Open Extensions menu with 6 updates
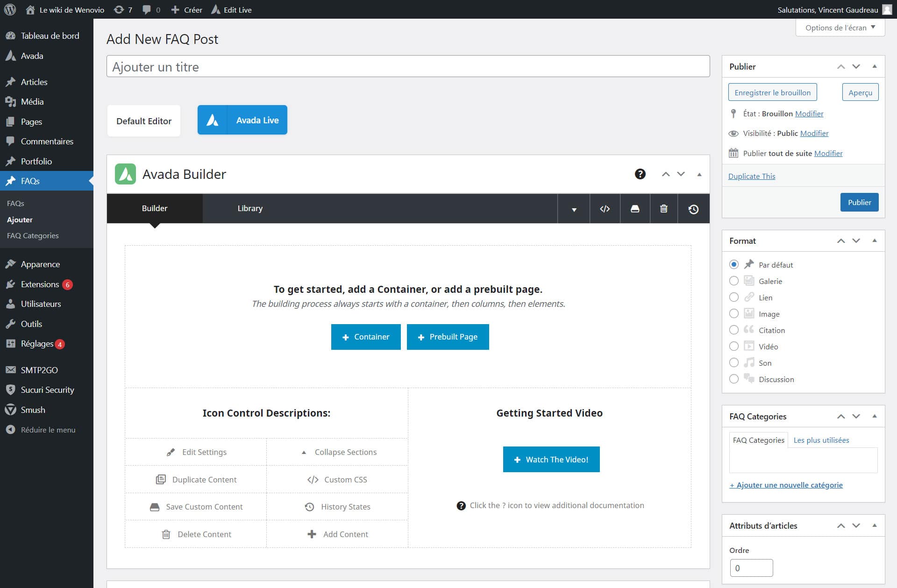 tap(47, 284)
